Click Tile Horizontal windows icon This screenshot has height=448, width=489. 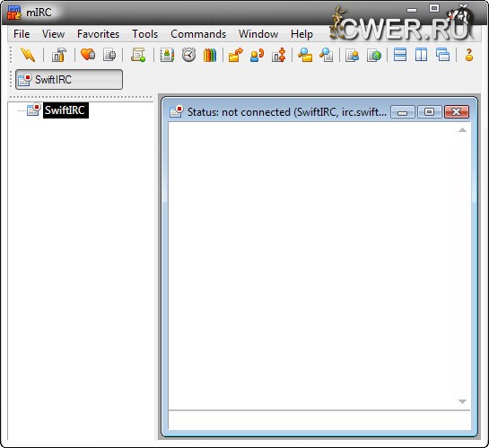click(x=400, y=55)
